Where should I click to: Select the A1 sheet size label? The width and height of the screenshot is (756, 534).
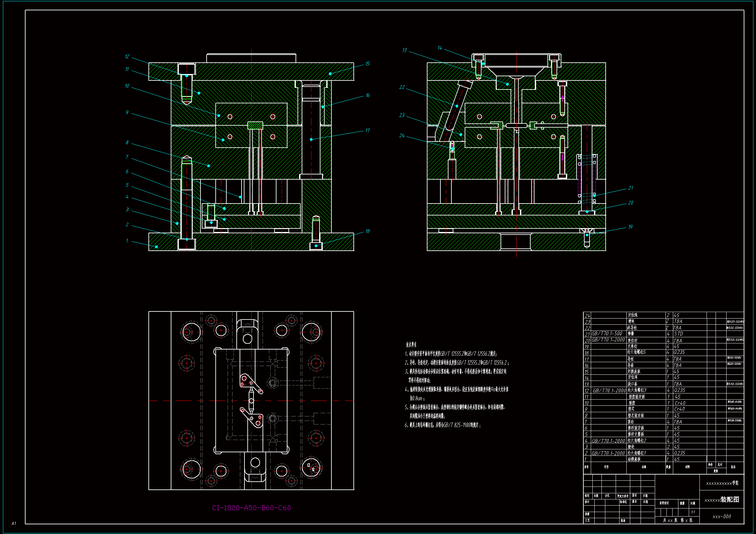coord(14,523)
